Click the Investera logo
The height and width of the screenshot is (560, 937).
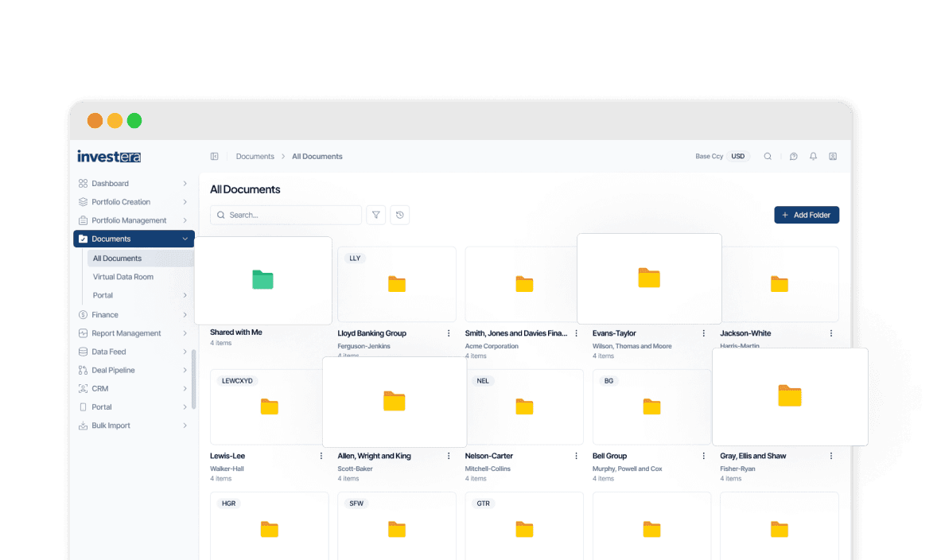click(x=109, y=157)
